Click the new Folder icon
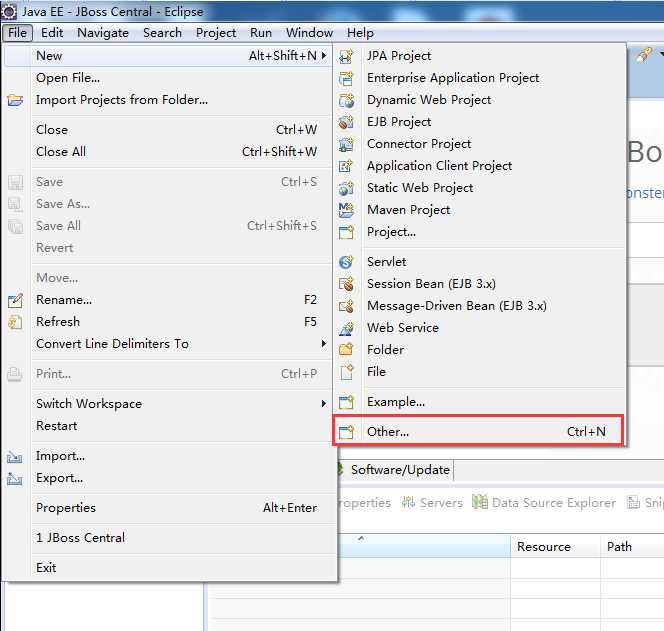664x631 pixels. [346, 350]
